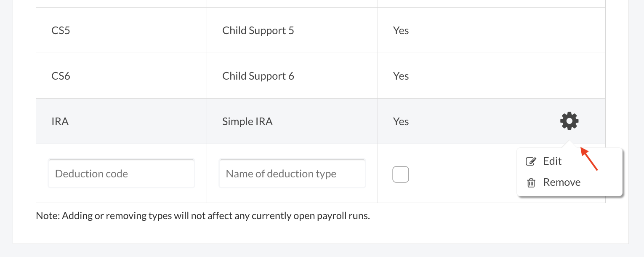Click the red arrow annotation
Image resolution: width=644 pixels, height=257 pixels.
(x=589, y=158)
